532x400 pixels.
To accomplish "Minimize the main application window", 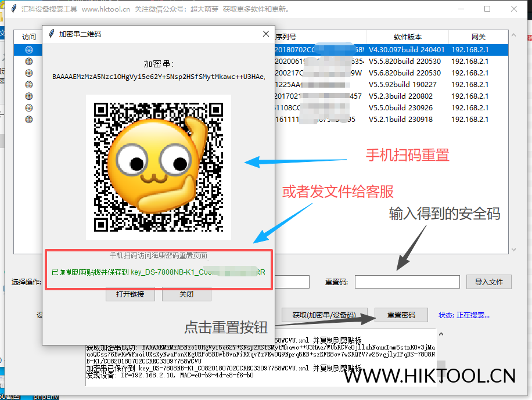I will click(461, 9).
